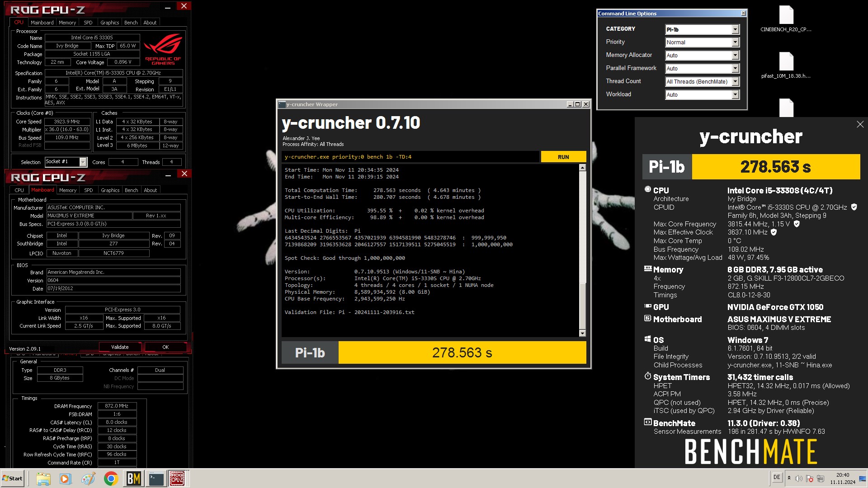Click the Windows logo icon beside OS
This screenshot has width=868, height=488.
[647, 339]
